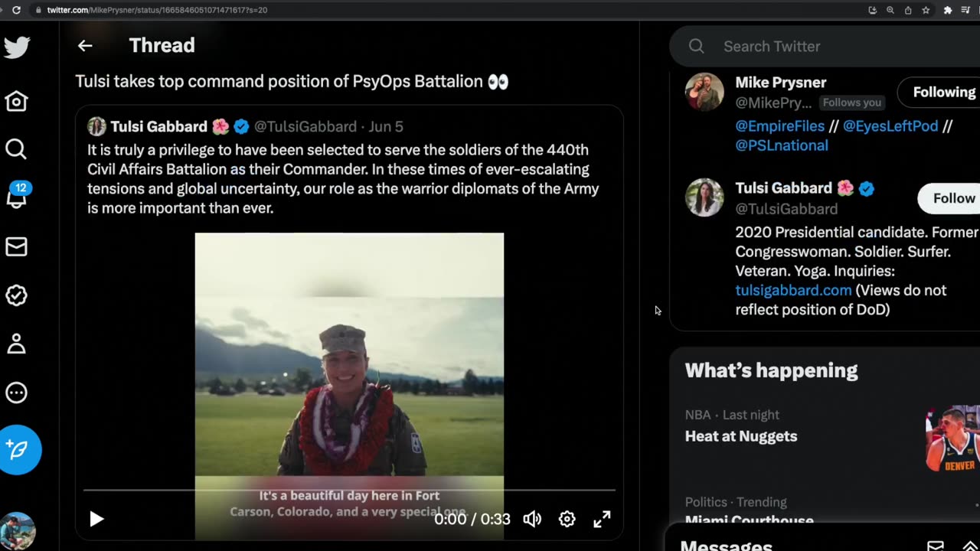Reload the page in browser
This screenshot has width=980, height=551.
(x=17, y=10)
